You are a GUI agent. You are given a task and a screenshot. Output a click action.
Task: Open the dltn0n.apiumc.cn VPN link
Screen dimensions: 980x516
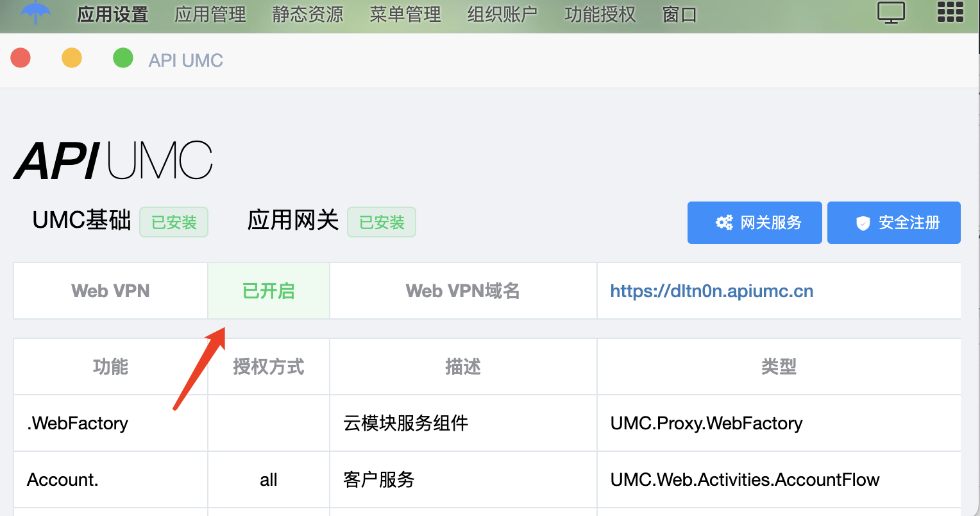712,291
